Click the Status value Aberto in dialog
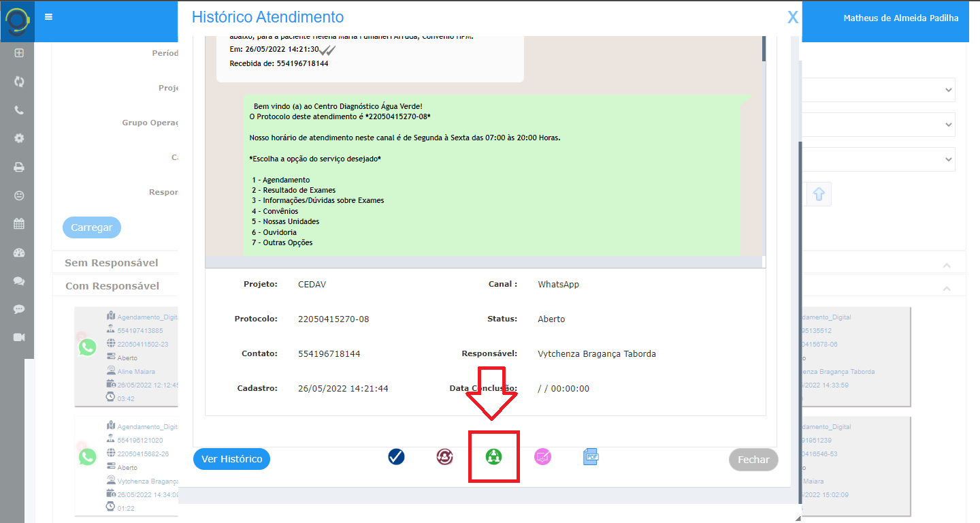Image resolution: width=980 pixels, height=523 pixels. [x=551, y=319]
